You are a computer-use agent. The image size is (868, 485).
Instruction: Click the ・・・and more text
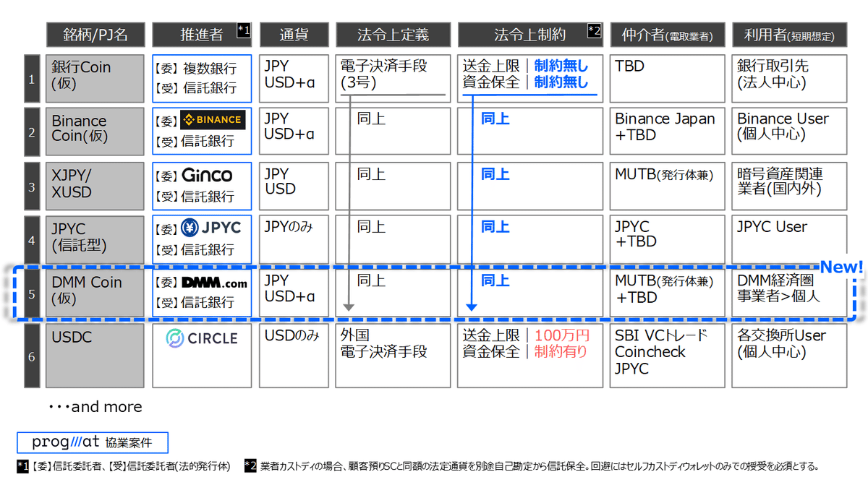tap(95, 407)
